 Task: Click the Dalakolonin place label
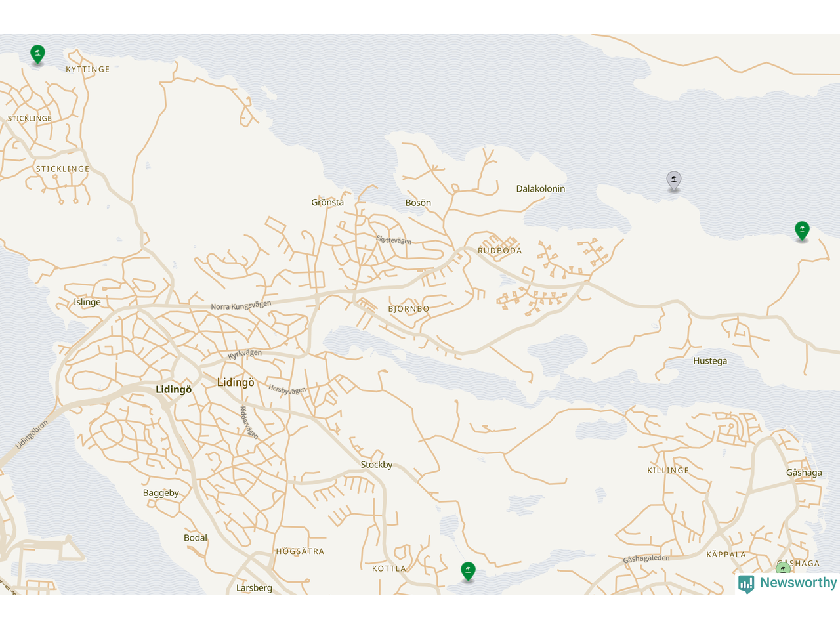540,188
